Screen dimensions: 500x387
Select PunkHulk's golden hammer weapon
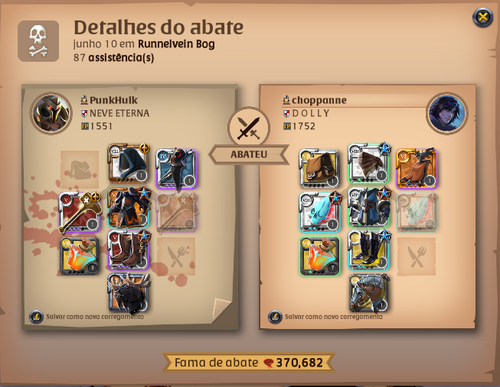(x=80, y=212)
